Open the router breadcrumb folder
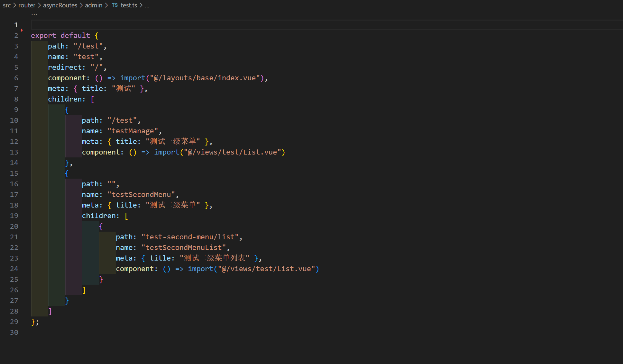This screenshot has height=364, width=623. pyautogui.click(x=27, y=5)
